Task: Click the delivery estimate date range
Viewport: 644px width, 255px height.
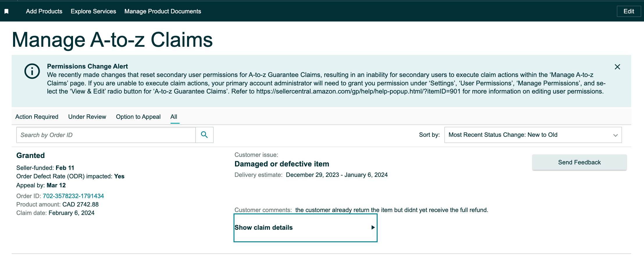Action: tap(337, 175)
